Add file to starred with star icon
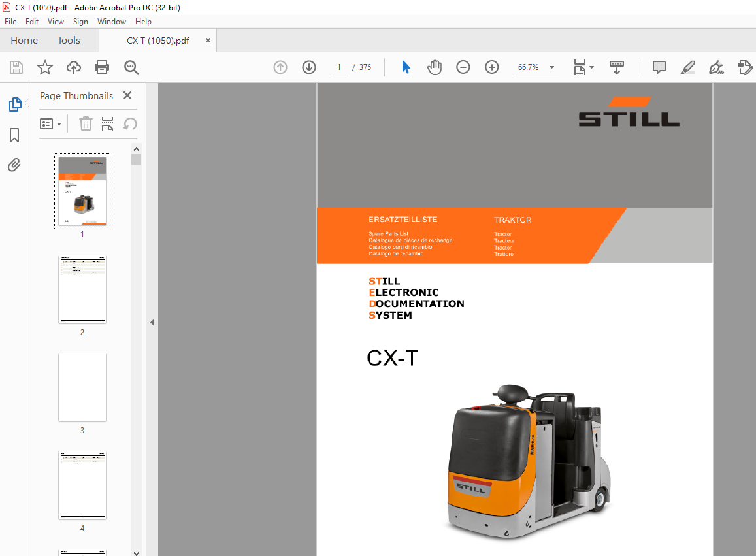The height and width of the screenshot is (556, 756). point(45,67)
